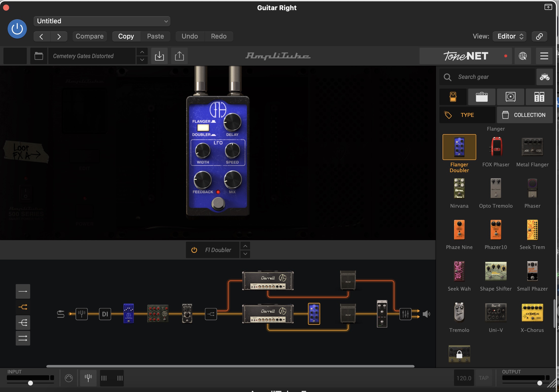Select the Seek Wah pedal
This screenshot has width=559, height=392.
pyautogui.click(x=459, y=271)
